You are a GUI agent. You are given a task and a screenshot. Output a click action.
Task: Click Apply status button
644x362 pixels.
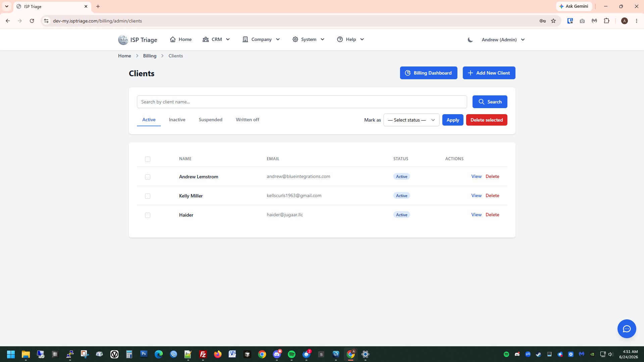[453, 120]
